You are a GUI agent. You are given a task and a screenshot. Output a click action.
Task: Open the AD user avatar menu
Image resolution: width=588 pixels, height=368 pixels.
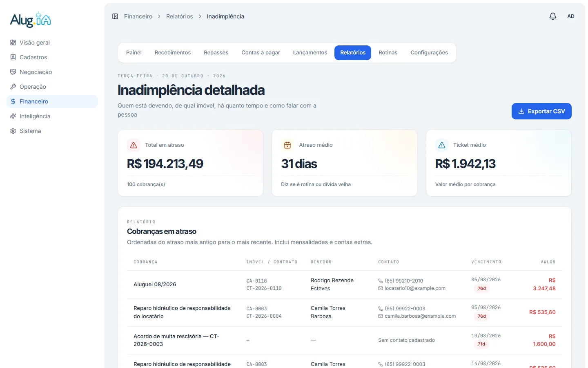point(571,16)
